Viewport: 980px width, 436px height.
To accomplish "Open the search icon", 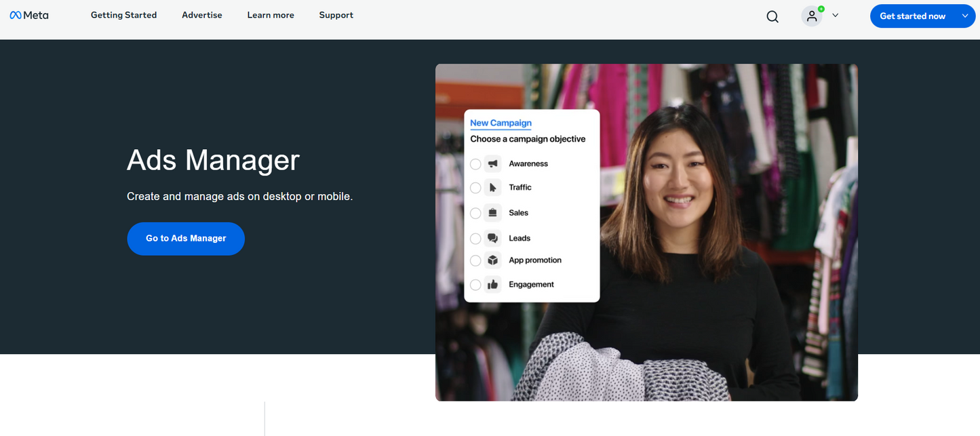I will pos(772,16).
